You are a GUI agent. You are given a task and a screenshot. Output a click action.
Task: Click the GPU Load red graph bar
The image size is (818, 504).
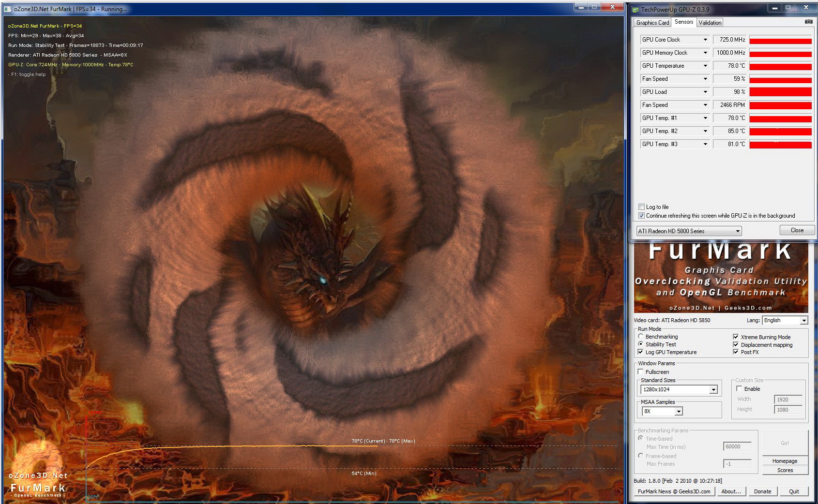tap(780, 92)
